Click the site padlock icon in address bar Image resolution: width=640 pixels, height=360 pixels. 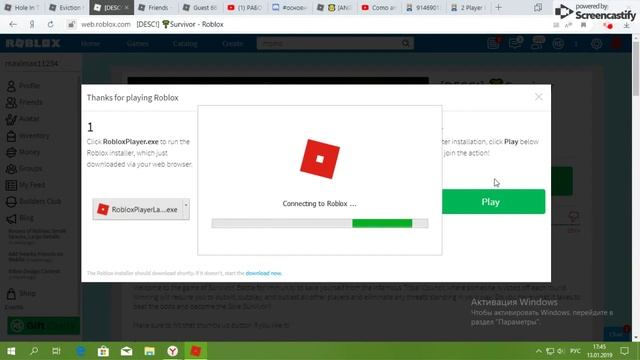coord(71,24)
